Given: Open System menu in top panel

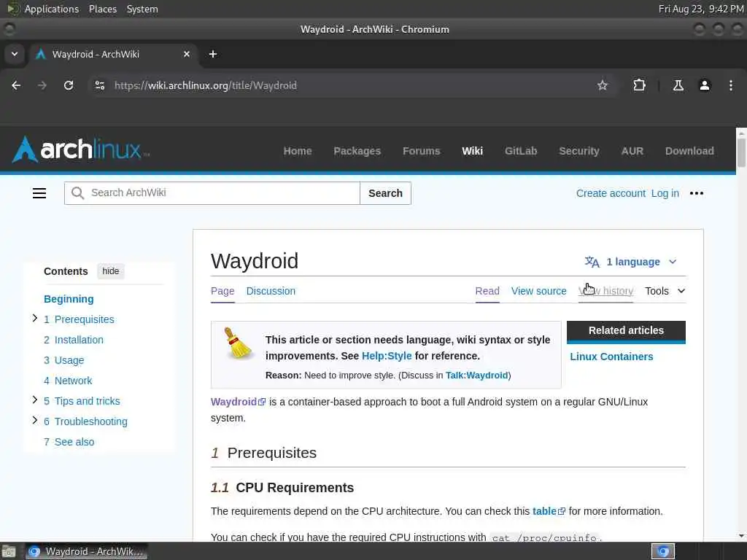Looking at the screenshot, I should pos(142,9).
